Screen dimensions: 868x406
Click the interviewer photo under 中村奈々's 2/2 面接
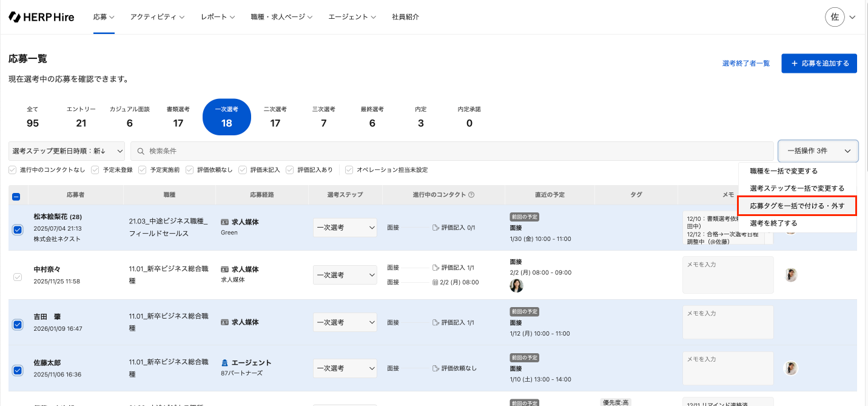(516, 285)
